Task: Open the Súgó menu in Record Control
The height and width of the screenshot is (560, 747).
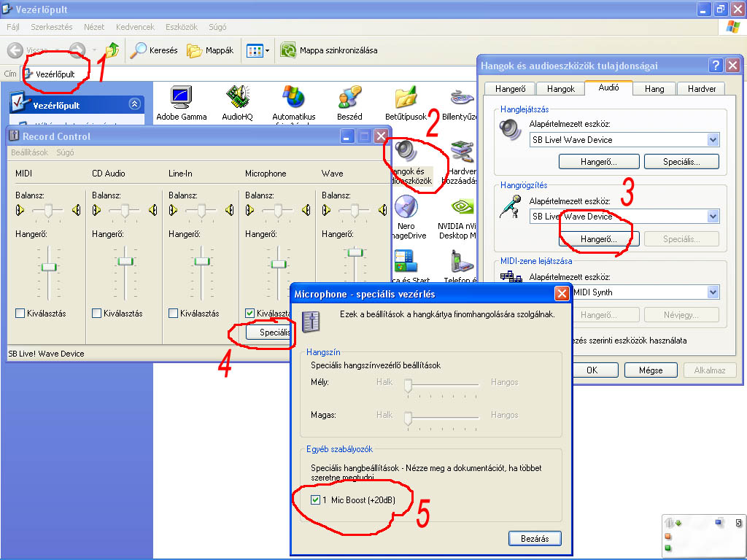Action: pyautogui.click(x=65, y=152)
